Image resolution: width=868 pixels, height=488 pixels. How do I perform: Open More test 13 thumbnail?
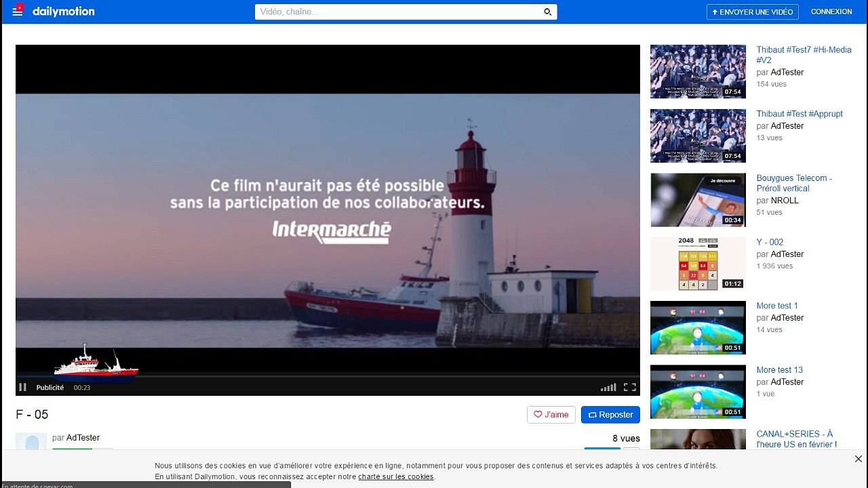click(x=698, y=392)
